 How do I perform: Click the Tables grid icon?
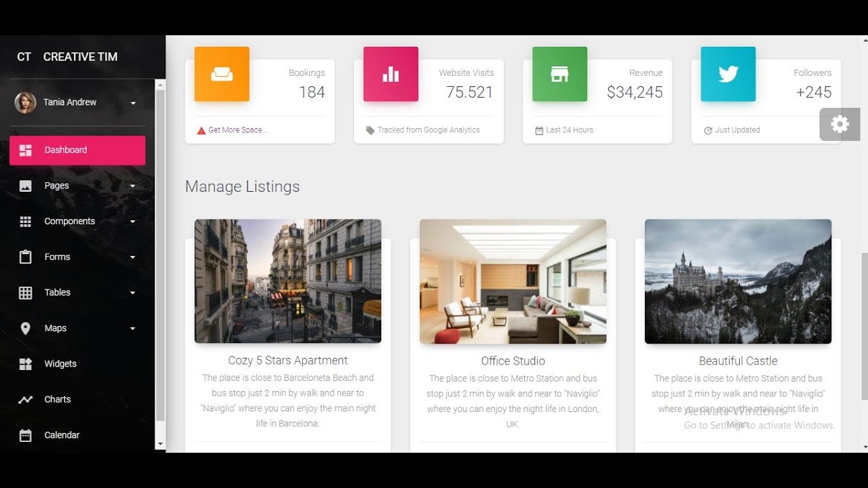pos(26,293)
